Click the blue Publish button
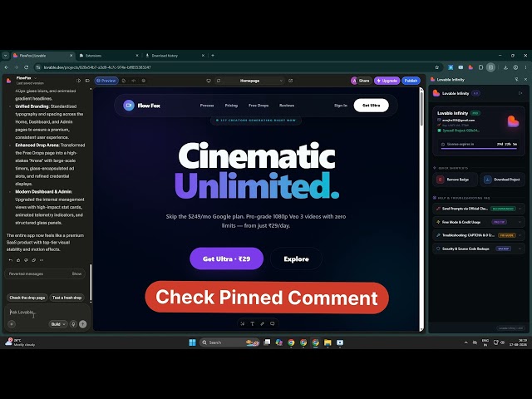 [411, 81]
